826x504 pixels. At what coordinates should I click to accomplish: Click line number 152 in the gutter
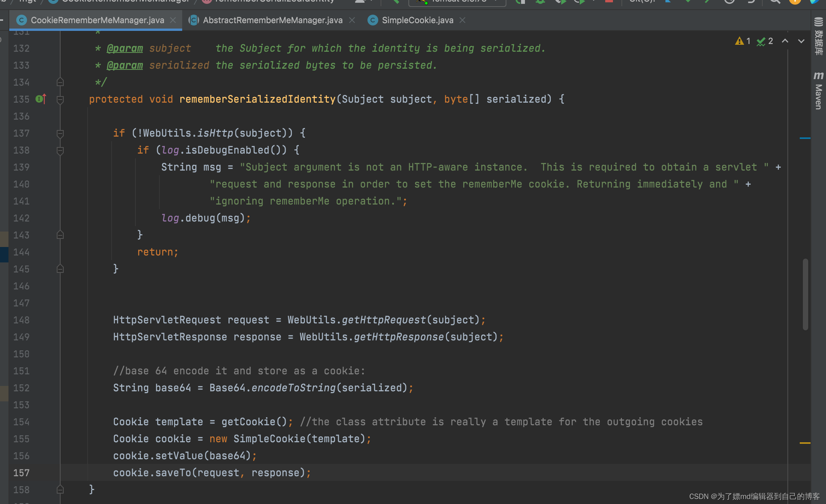coord(21,388)
